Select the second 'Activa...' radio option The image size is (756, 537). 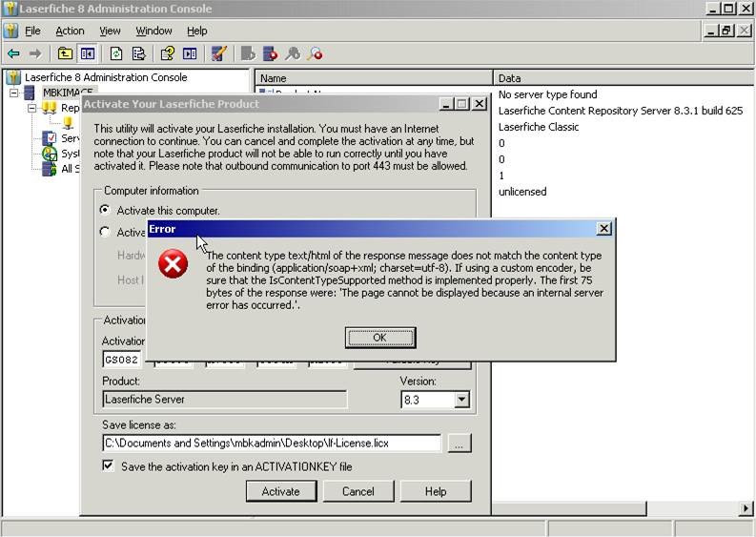point(105,232)
